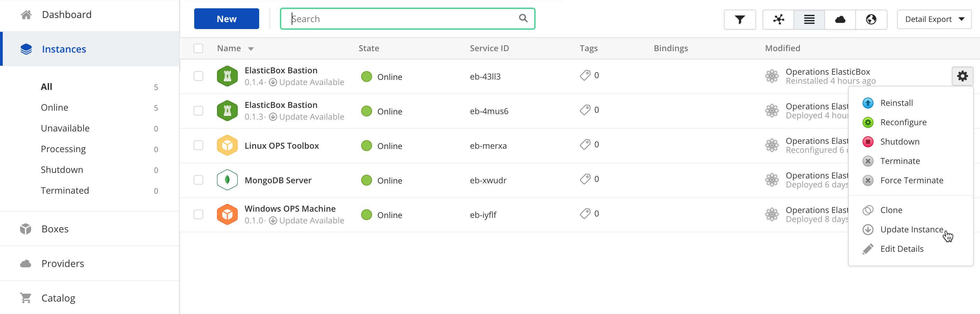Click the Instances layers icon
Image resolution: width=980 pixels, height=314 pixels.
point(26,49)
